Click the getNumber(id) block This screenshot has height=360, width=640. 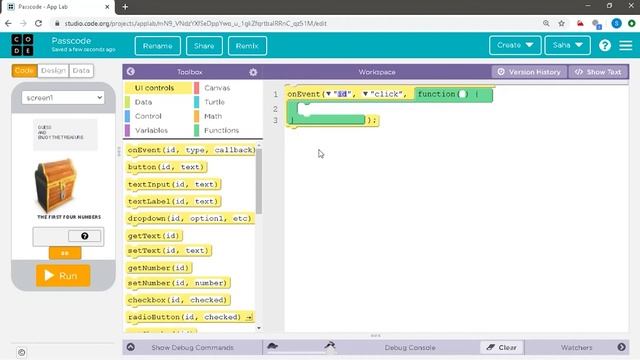point(158,268)
